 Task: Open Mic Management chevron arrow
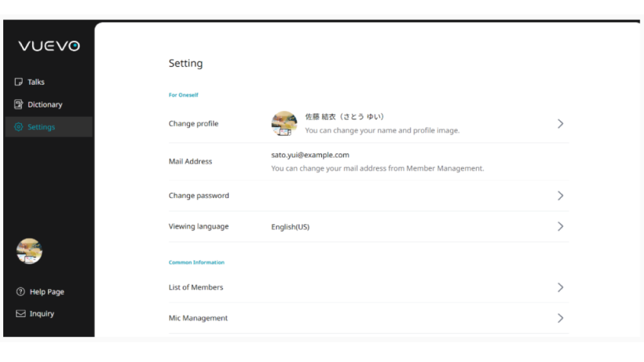(x=560, y=318)
